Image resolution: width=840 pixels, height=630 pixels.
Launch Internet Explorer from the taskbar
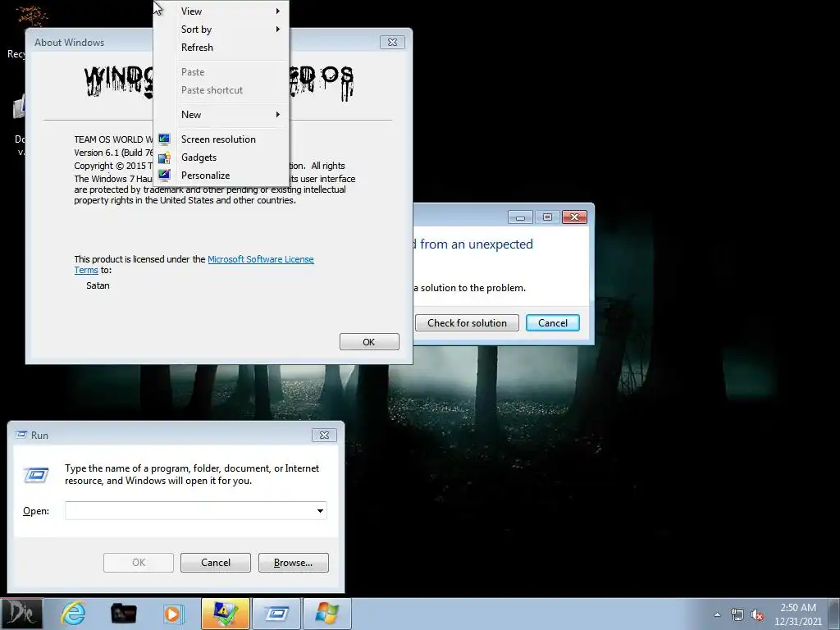(x=73, y=614)
